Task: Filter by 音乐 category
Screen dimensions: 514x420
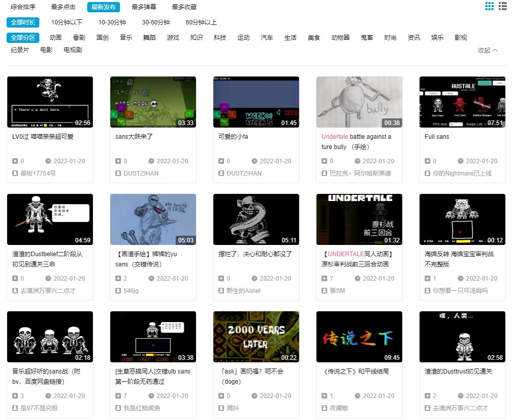Action: click(126, 38)
